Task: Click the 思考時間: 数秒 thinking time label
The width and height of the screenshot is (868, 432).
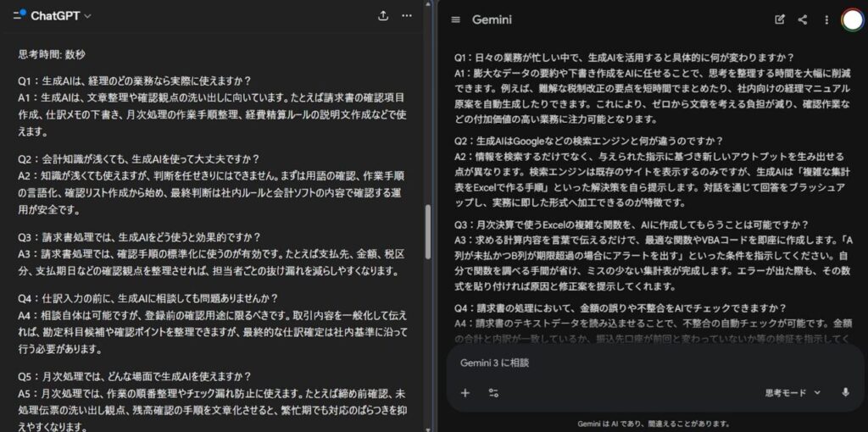Action: pyautogui.click(x=53, y=53)
